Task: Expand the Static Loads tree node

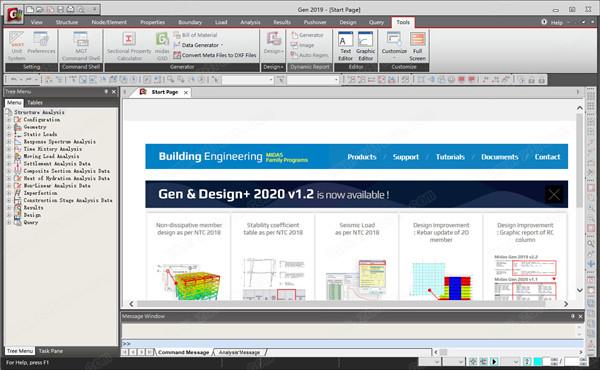Action: [x=9, y=134]
